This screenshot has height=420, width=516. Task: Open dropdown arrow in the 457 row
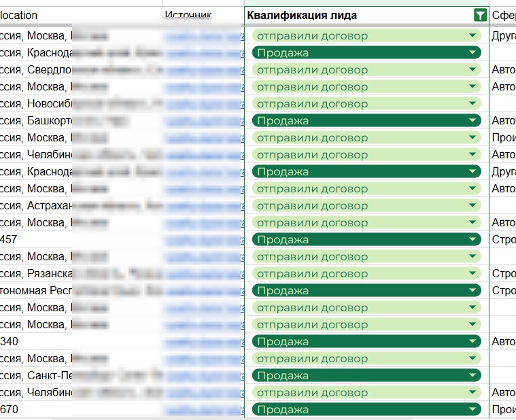click(472, 240)
